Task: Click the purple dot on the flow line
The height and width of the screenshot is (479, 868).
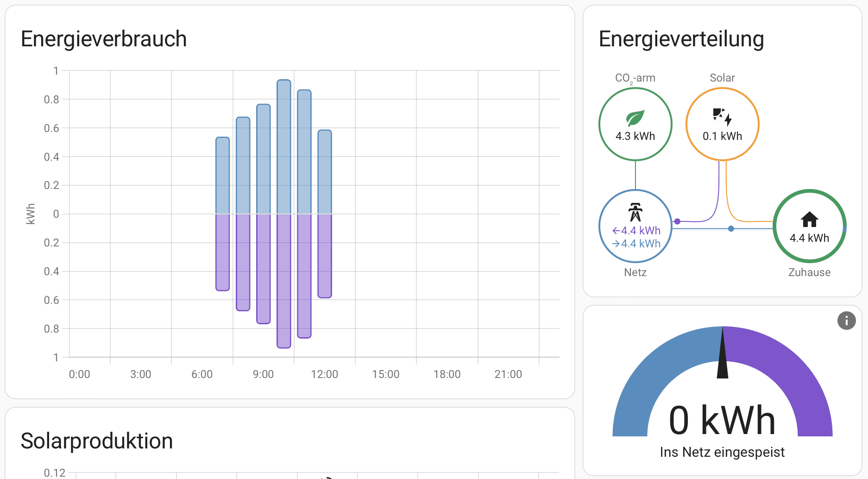Action: (677, 221)
